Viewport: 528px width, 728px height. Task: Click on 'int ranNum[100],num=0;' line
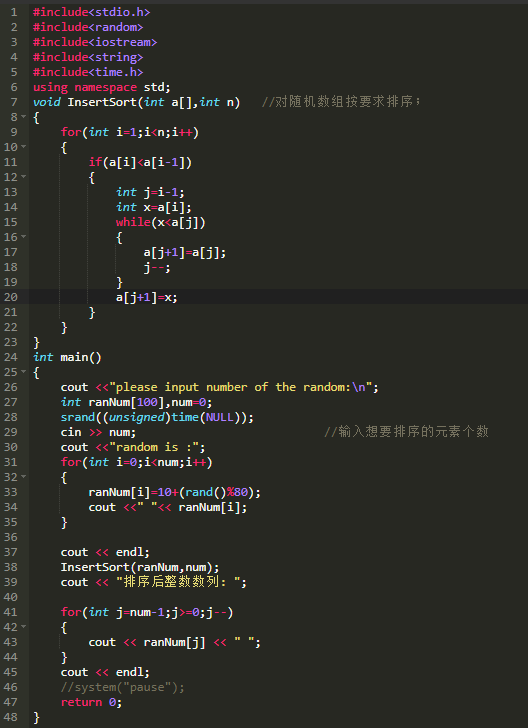click(137, 402)
